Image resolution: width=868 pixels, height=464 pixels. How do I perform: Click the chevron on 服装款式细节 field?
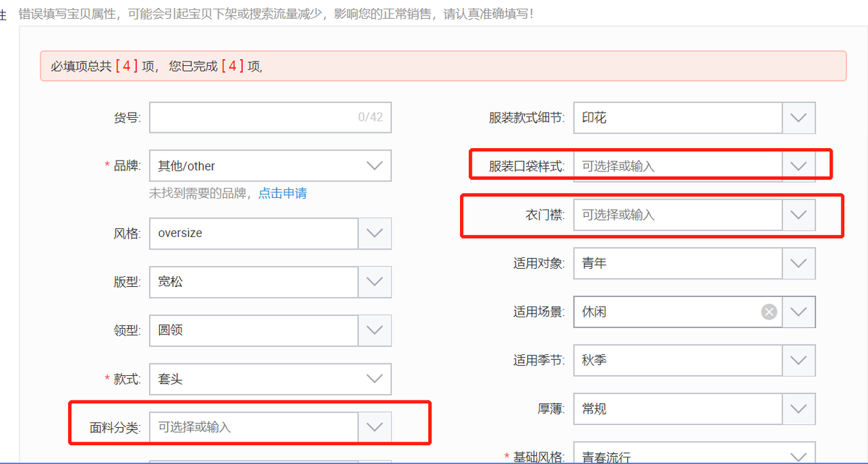click(x=799, y=118)
